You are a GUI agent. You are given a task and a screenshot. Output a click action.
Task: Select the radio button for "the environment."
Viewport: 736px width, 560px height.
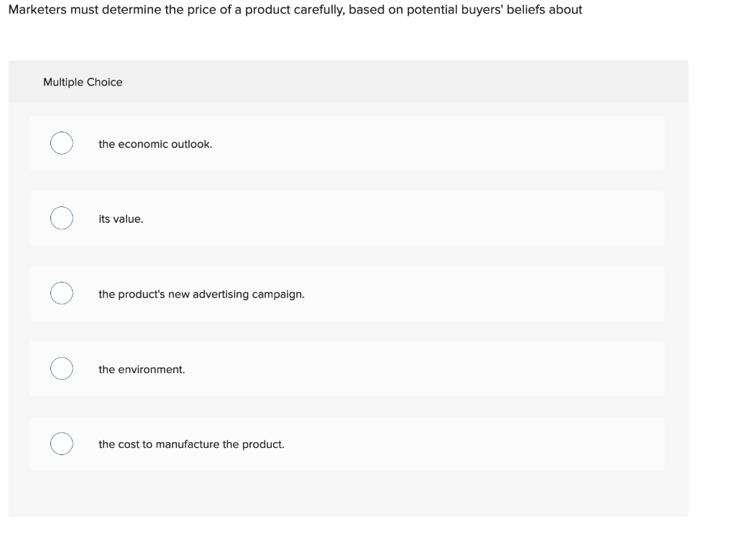coord(61,368)
